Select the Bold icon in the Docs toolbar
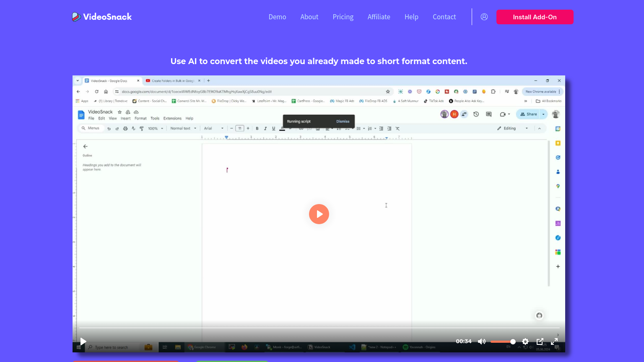 257,128
